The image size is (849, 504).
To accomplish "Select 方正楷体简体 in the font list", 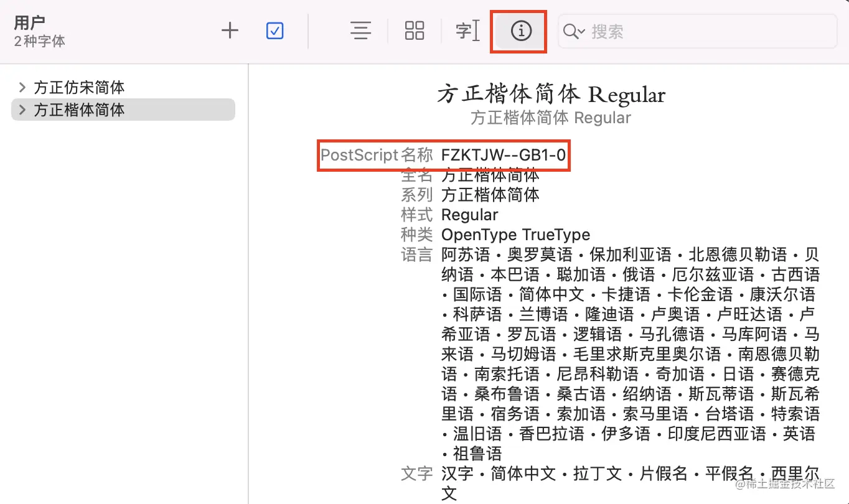I will 123,110.
